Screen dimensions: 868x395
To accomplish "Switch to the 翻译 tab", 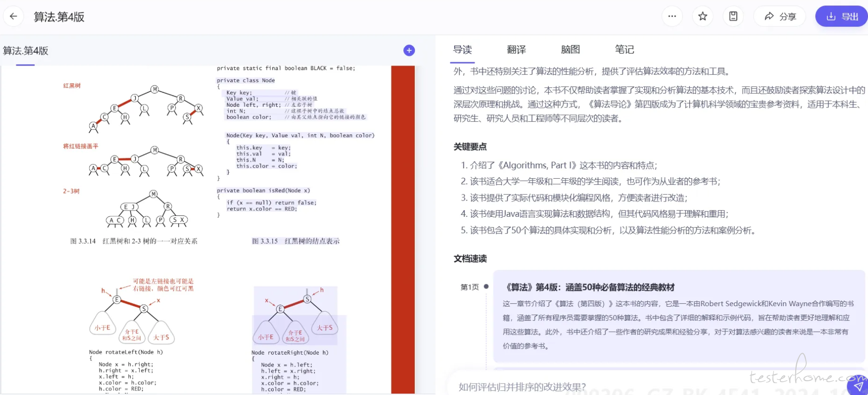I will 516,49.
